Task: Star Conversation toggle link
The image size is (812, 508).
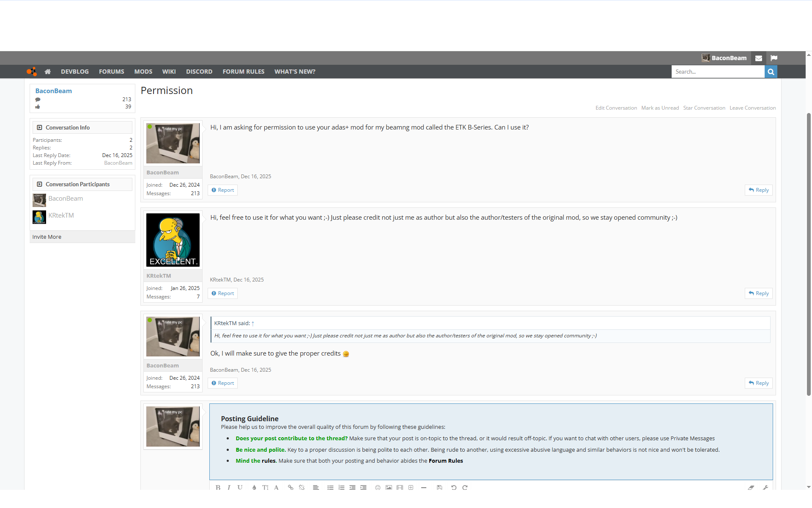Action: pyautogui.click(x=704, y=108)
